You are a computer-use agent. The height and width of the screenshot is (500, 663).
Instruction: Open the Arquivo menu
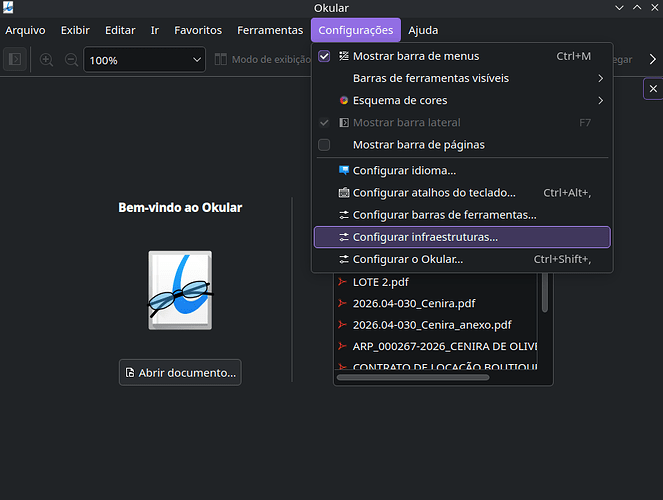pyautogui.click(x=25, y=30)
